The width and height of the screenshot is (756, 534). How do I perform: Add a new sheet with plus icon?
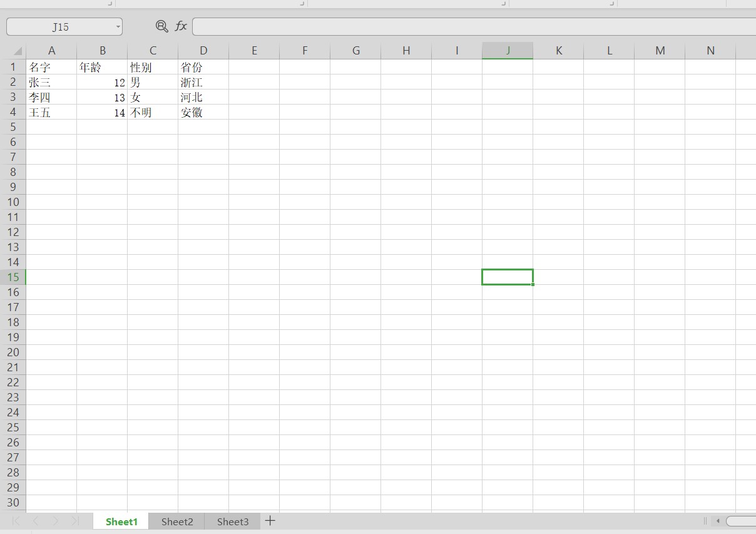270,521
